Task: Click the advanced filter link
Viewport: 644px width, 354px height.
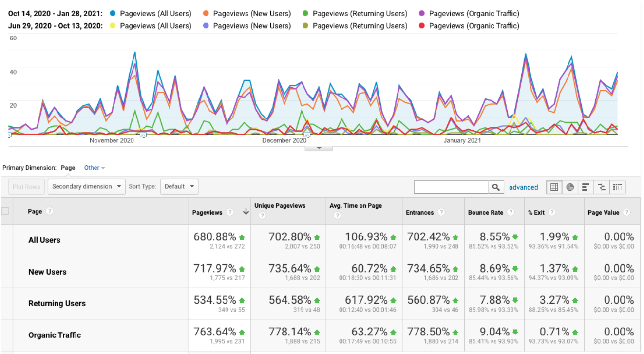Action: coord(524,187)
